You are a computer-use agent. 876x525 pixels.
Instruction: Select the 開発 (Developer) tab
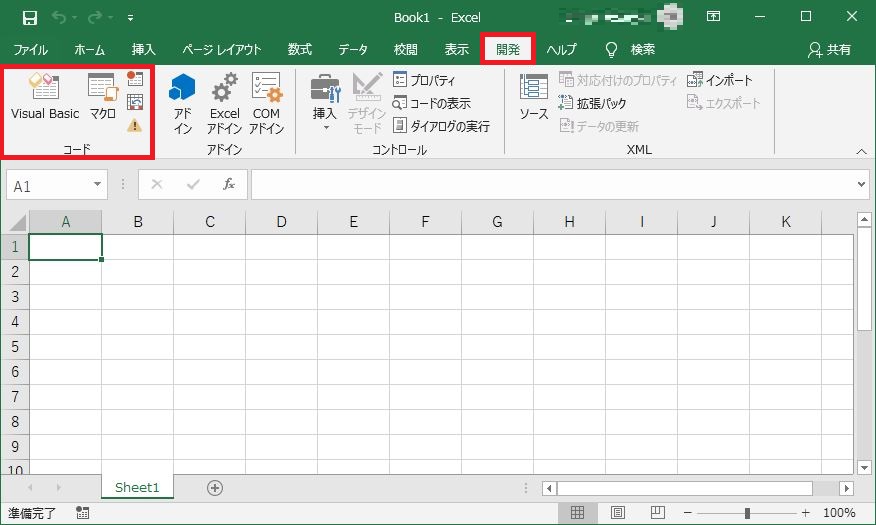(508, 49)
